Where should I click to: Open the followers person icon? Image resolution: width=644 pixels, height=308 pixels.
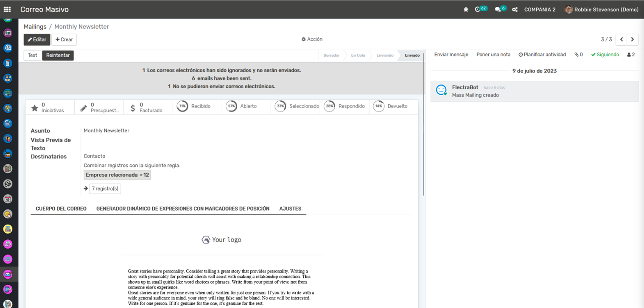tap(630, 55)
